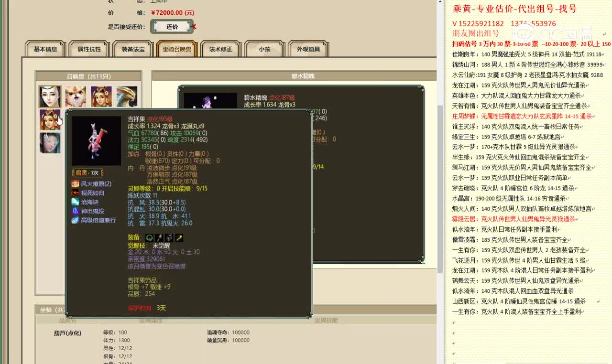Click the green ring equipment icon after 装备
The height and width of the screenshot is (364, 612).
(149, 237)
